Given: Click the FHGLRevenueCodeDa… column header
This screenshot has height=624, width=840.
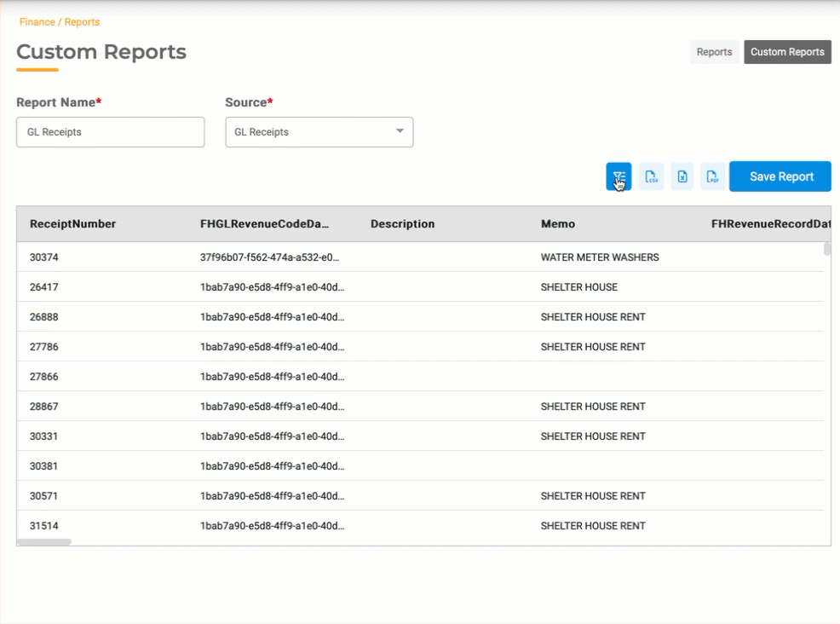Looking at the screenshot, I should click(265, 224).
